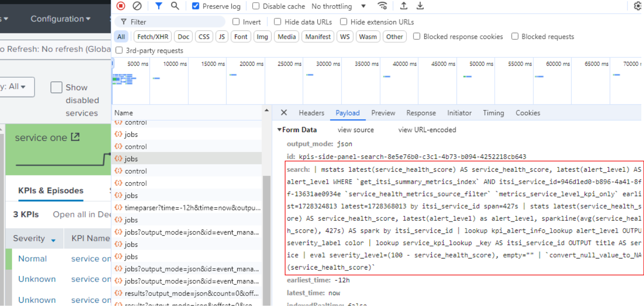Viewport: 644px width, 306px height.
Task: Import a HAR file
Action: point(403,6)
